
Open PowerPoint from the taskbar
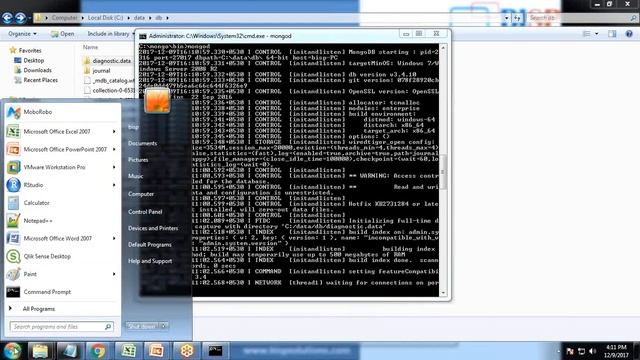[x=156, y=351]
